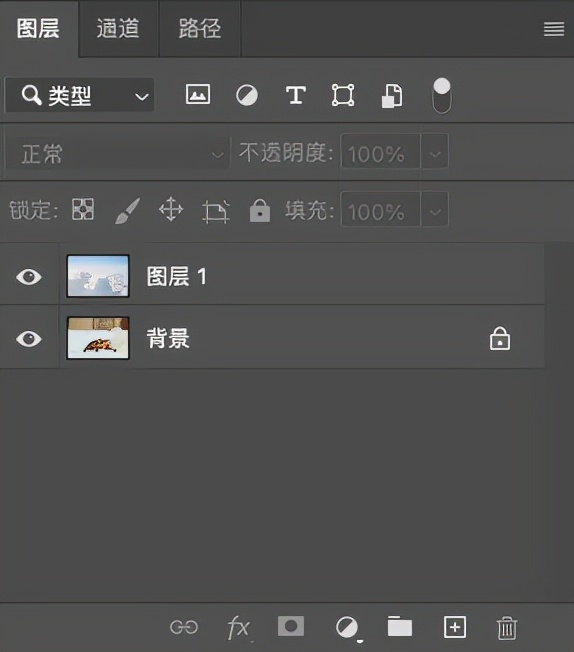Filter for type layers T icon
574x652 pixels.
tap(296, 95)
